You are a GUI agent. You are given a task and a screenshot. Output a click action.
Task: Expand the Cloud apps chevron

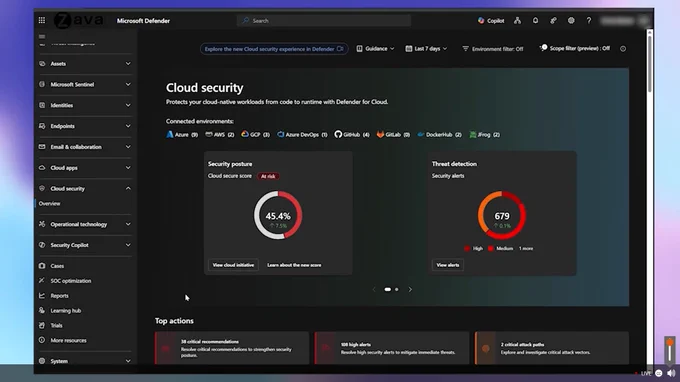coord(128,168)
